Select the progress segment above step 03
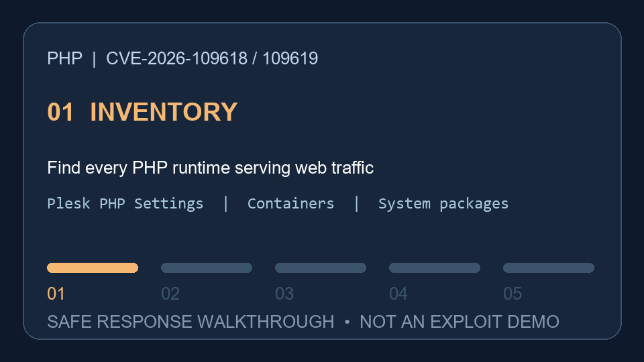Image resolution: width=644 pixels, height=362 pixels. click(321, 267)
